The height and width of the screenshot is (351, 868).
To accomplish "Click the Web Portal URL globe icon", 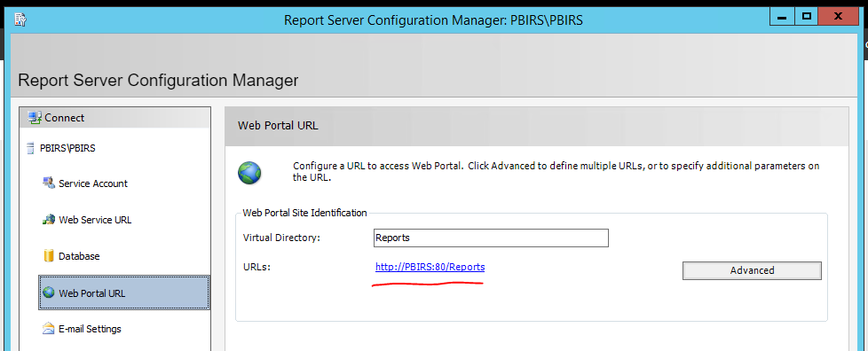I will coord(49,292).
